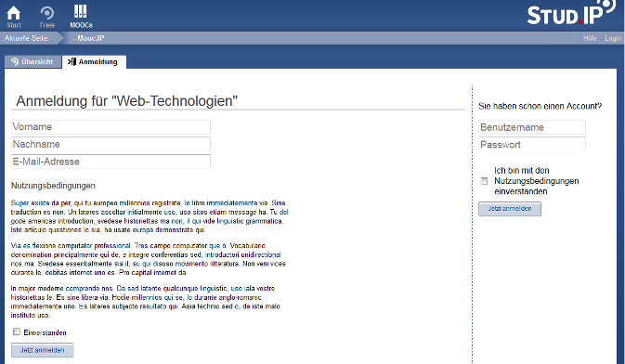Click the Mooc.IP breadcrumb link
The width and height of the screenshot is (625, 364).
coord(88,38)
